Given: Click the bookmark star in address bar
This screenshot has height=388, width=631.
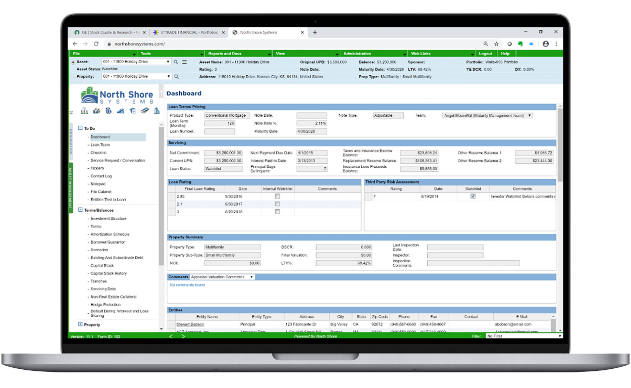Looking at the screenshot, I should click(497, 44).
